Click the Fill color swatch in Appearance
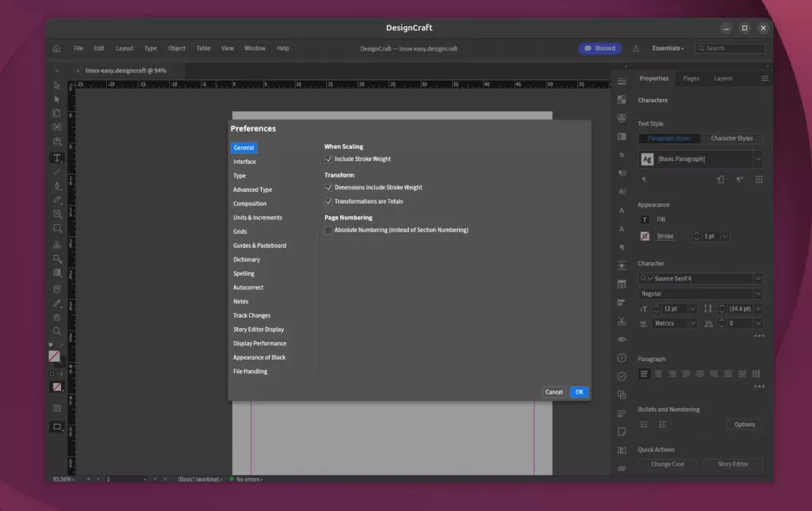Viewport: 812px width, 511px height. pos(645,219)
